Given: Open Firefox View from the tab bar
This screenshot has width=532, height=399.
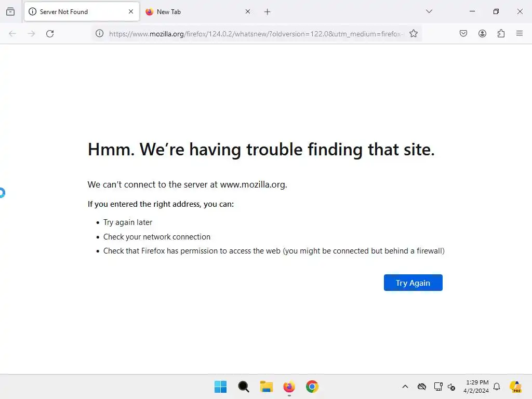Looking at the screenshot, I should [x=10, y=11].
